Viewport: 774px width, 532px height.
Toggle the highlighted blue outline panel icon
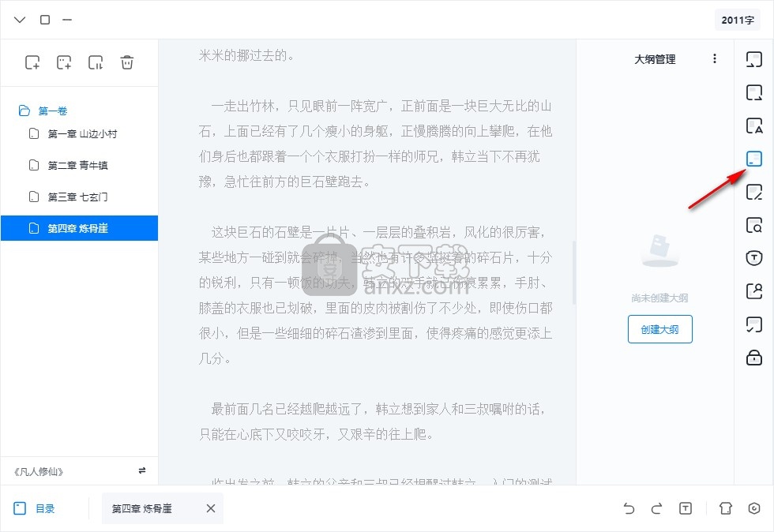coord(753,159)
